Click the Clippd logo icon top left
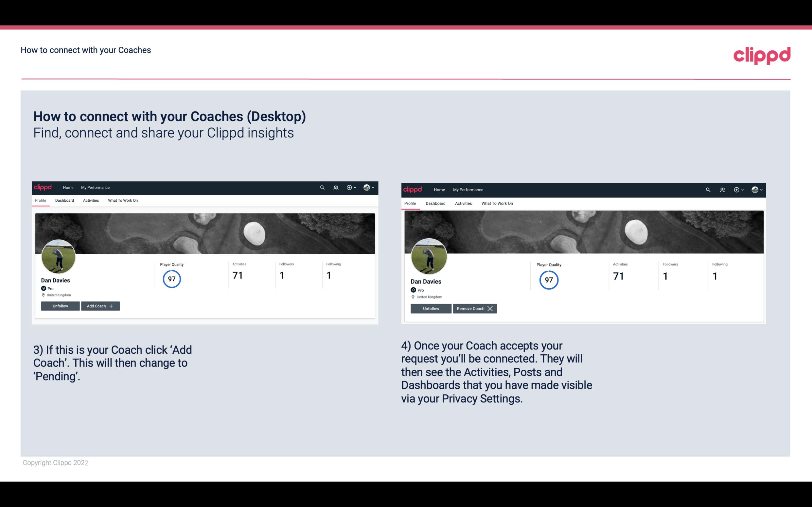The image size is (812, 507). coord(44,187)
